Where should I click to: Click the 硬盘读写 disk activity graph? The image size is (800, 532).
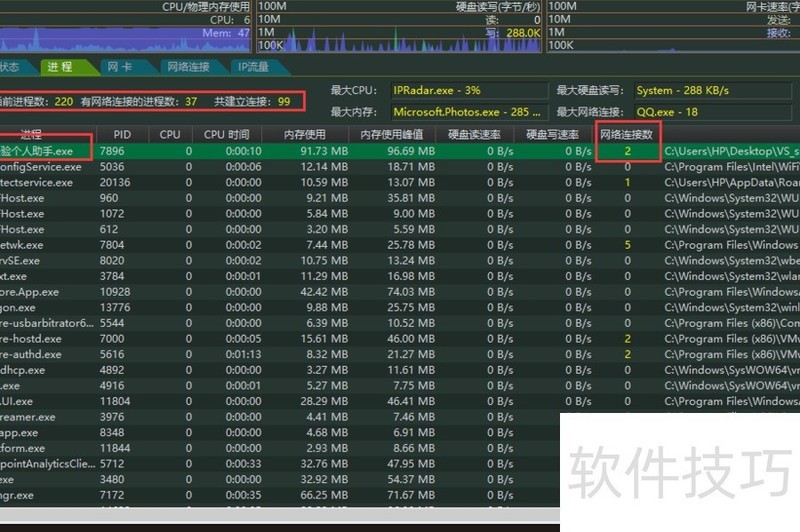pos(399,27)
